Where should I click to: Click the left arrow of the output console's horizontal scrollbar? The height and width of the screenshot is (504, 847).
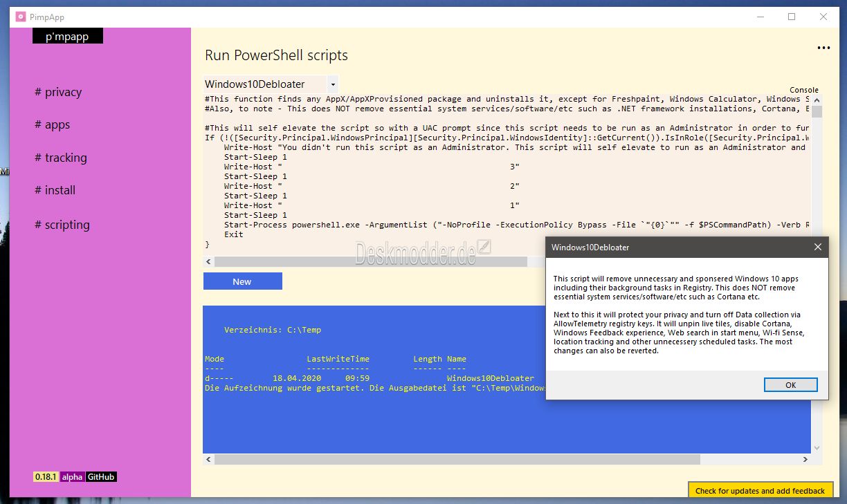[x=208, y=459]
